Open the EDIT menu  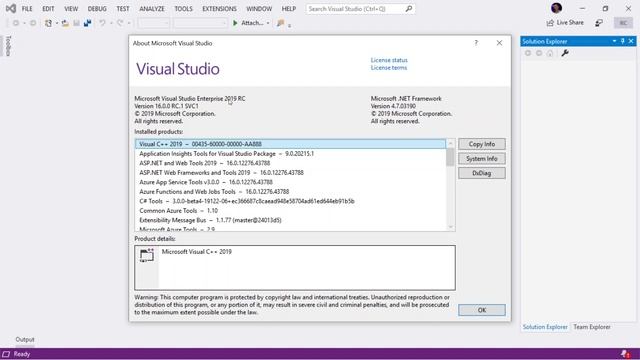[x=48, y=9]
